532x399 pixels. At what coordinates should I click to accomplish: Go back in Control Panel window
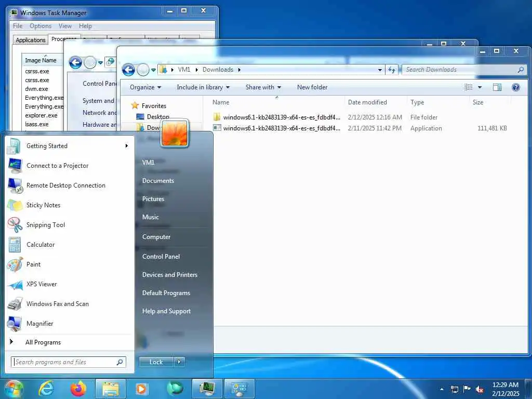click(75, 63)
